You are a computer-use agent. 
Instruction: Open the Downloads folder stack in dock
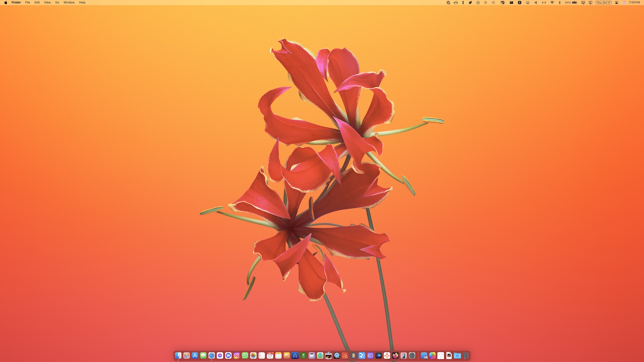click(x=458, y=356)
